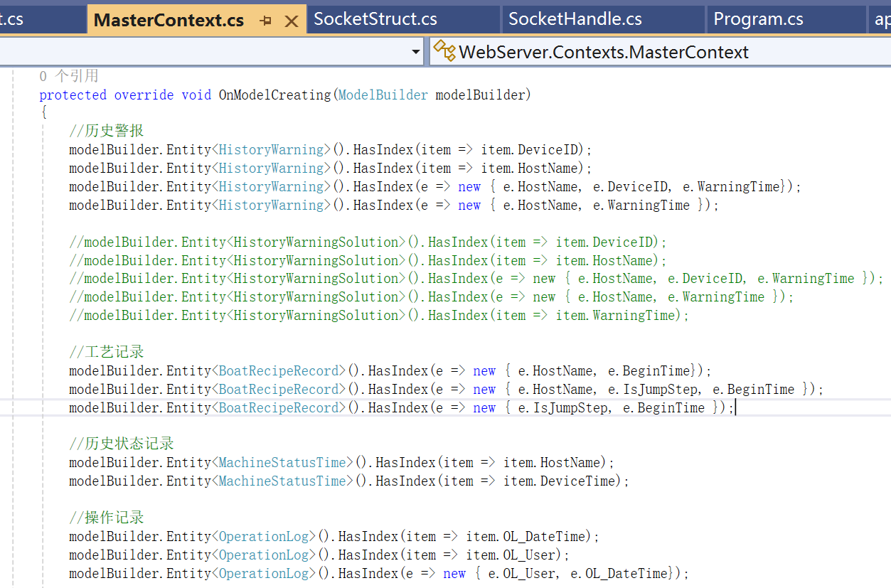This screenshot has width=891, height=588.
Task: Click the OnModelCreating method name
Action: pyautogui.click(x=274, y=95)
